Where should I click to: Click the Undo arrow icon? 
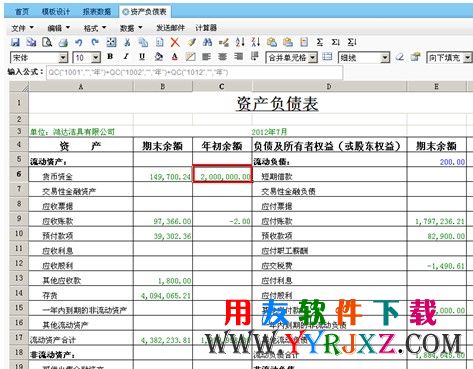pos(79,42)
